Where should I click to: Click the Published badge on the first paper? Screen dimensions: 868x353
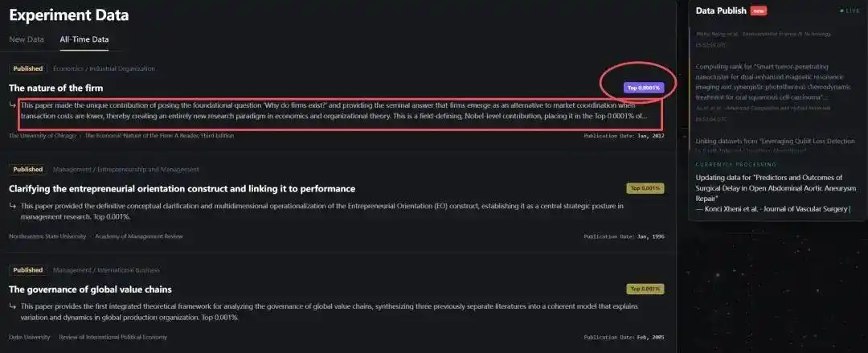pos(28,68)
